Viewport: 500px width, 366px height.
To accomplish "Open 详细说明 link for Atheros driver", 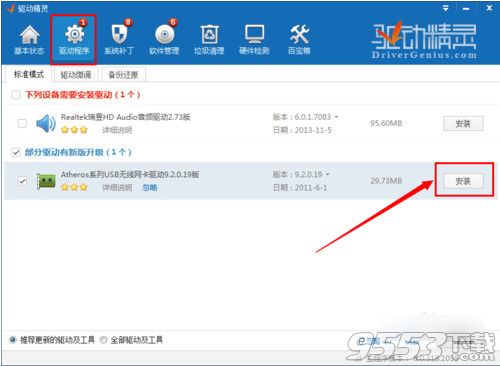I will (117, 188).
